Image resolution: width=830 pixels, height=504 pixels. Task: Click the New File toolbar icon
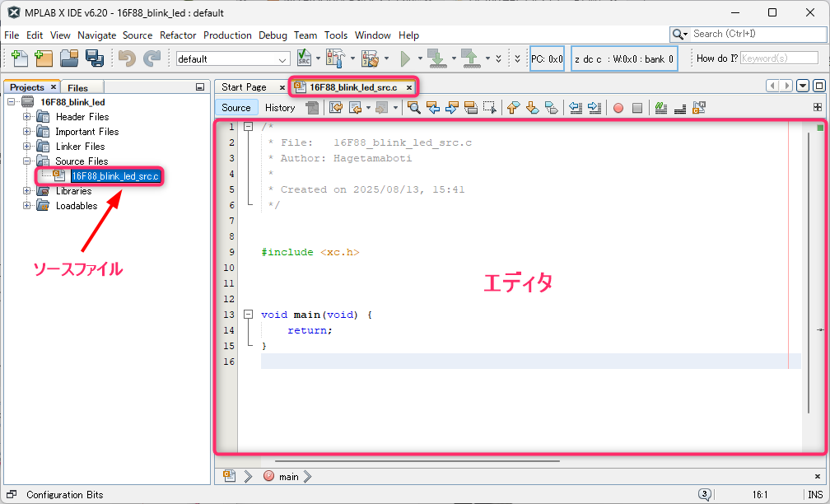(x=20, y=58)
